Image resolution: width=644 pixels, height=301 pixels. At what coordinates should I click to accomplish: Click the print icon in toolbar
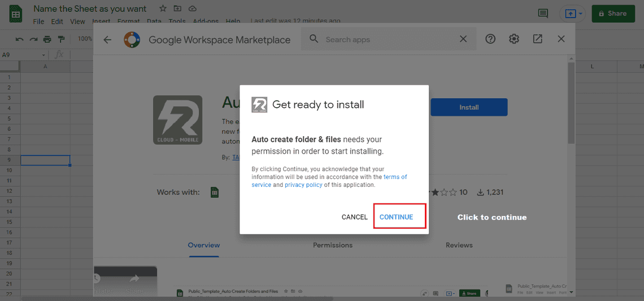[x=47, y=39]
